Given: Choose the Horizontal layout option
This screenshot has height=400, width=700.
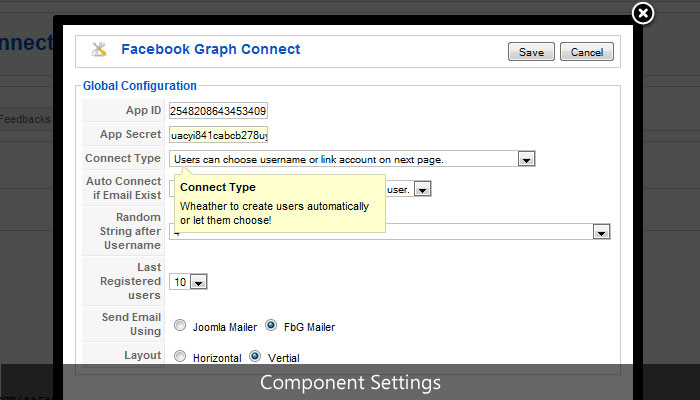Looking at the screenshot, I should (180, 356).
